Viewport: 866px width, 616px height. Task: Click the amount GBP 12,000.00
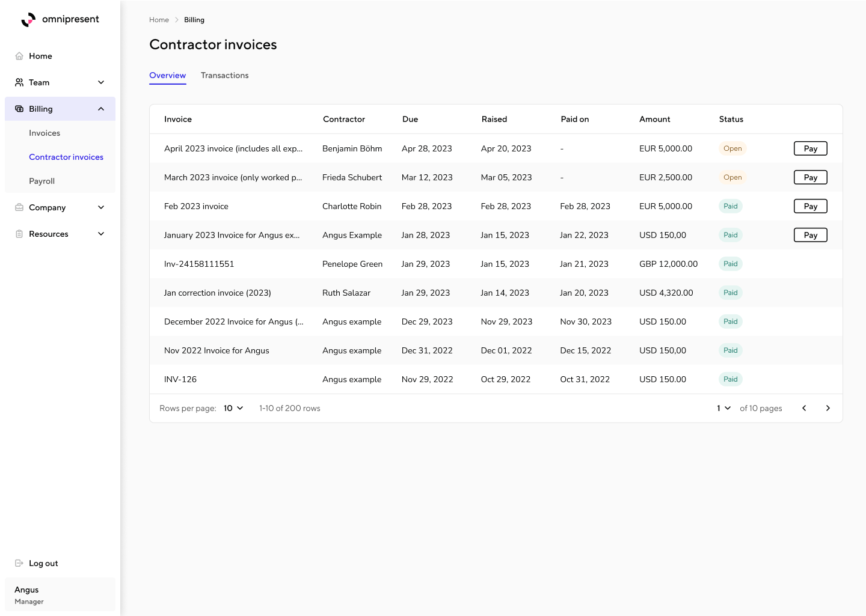[x=669, y=264]
